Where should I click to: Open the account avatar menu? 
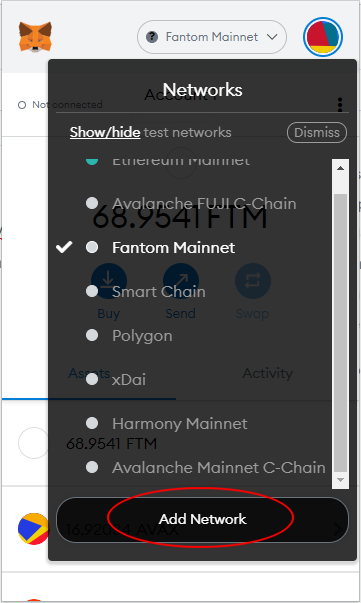323,37
